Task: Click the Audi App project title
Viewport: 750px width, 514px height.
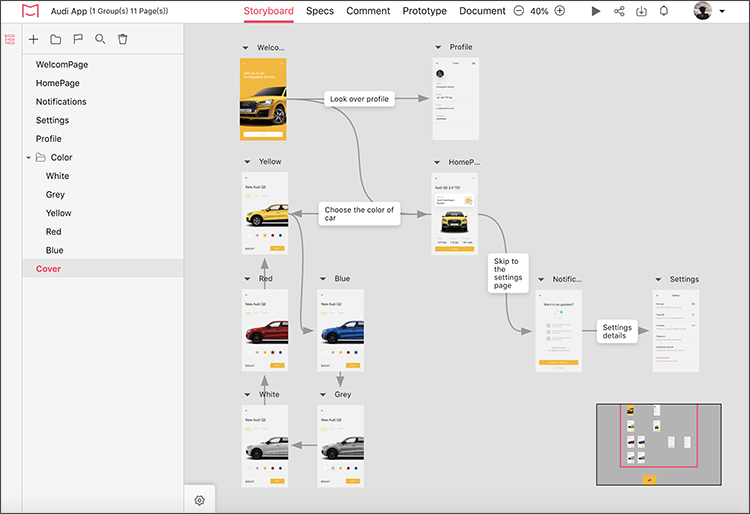Action: click(109, 11)
